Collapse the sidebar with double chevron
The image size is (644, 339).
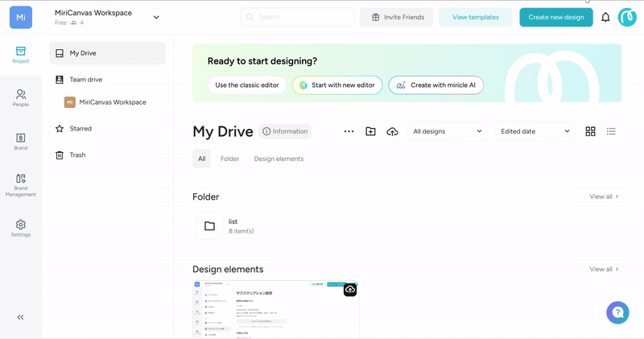click(x=21, y=317)
